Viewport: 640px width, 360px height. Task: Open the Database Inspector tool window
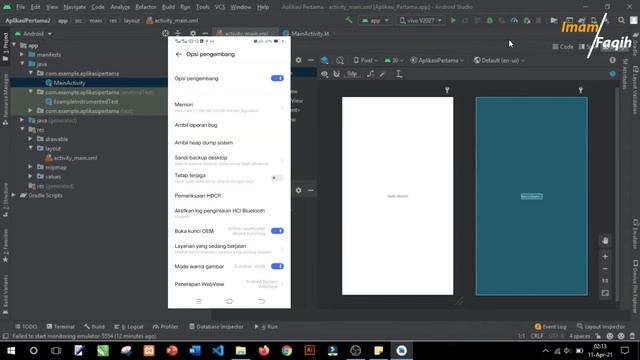click(216, 327)
